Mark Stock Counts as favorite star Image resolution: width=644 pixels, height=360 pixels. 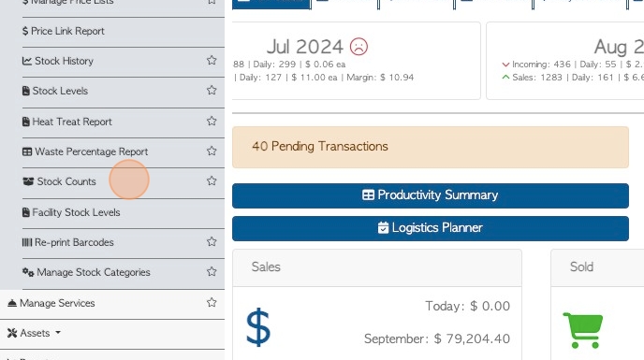click(x=212, y=181)
